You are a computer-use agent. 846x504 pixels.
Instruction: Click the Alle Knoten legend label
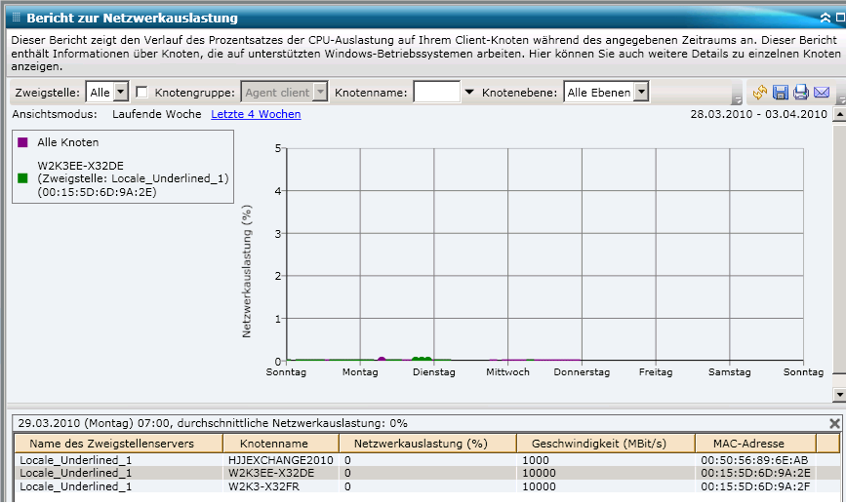click(68, 142)
